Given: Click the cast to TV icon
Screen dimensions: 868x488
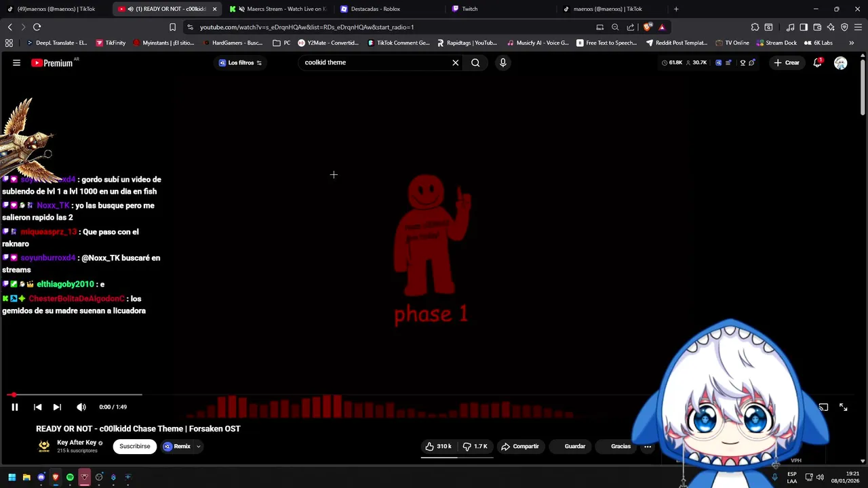Looking at the screenshot, I should coord(823,407).
